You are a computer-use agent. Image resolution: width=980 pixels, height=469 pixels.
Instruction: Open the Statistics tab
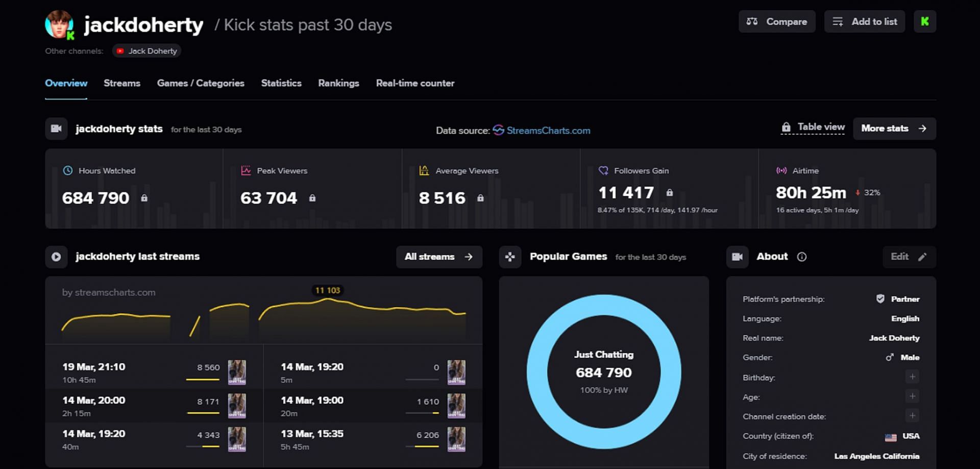click(281, 83)
